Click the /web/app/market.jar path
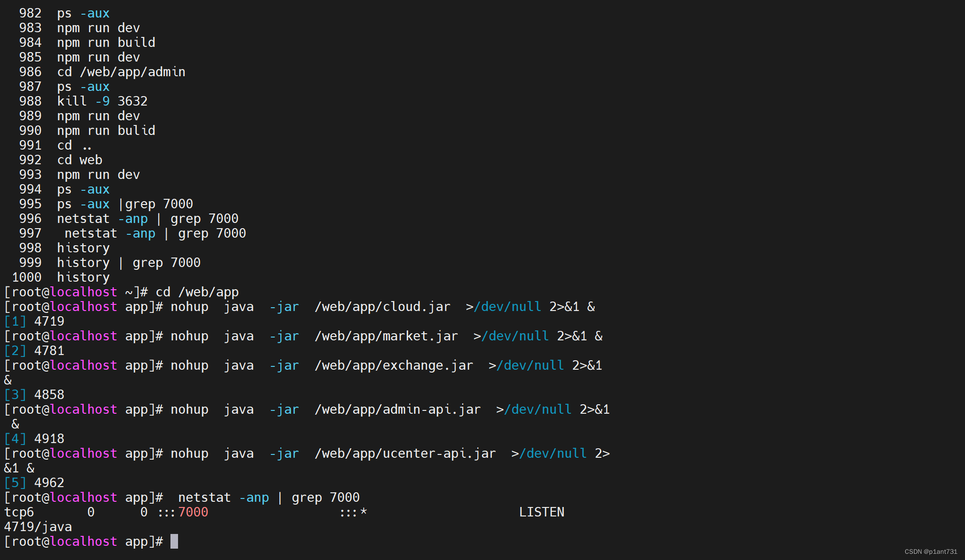The image size is (965, 560). coord(386,336)
